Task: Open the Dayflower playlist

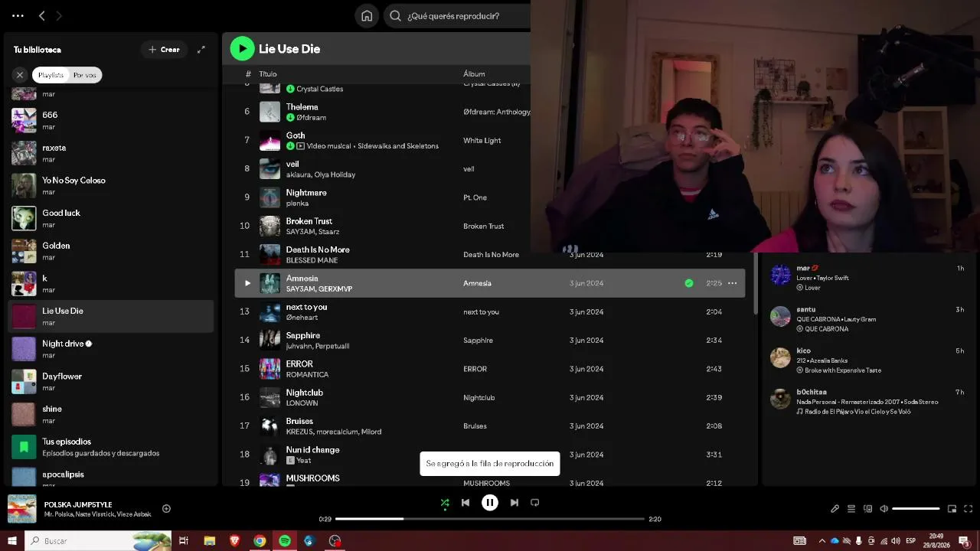Action: (x=111, y=382)
